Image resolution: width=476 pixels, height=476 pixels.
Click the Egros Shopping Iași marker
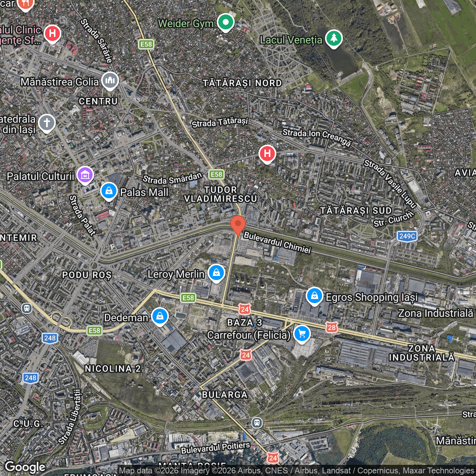315,296
